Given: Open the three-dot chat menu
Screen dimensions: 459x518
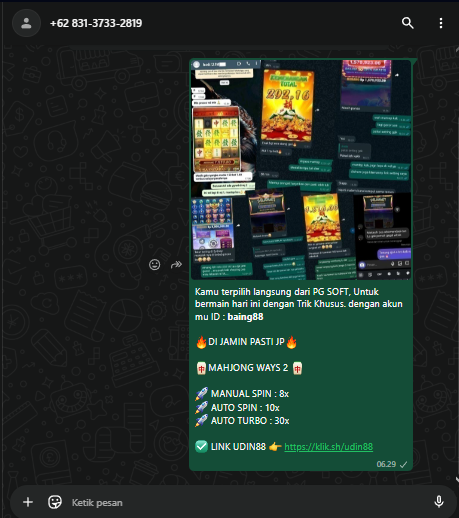Looking at the screenshot, I should point(441,23).
